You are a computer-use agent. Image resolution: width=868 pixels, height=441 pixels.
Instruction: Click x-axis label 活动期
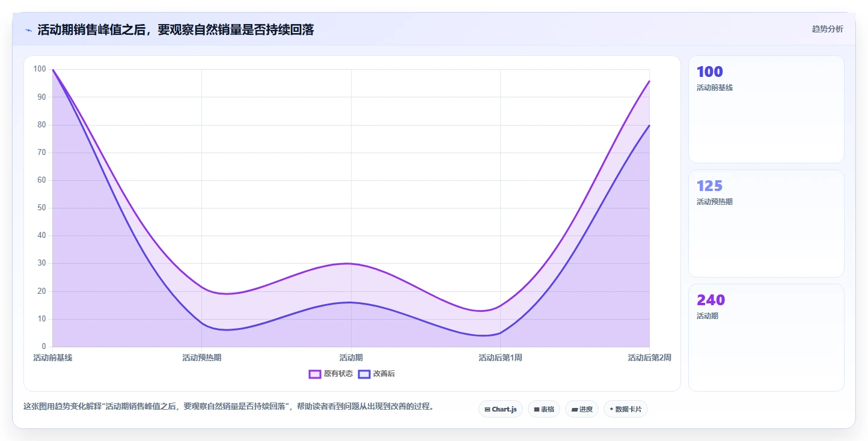351,357
